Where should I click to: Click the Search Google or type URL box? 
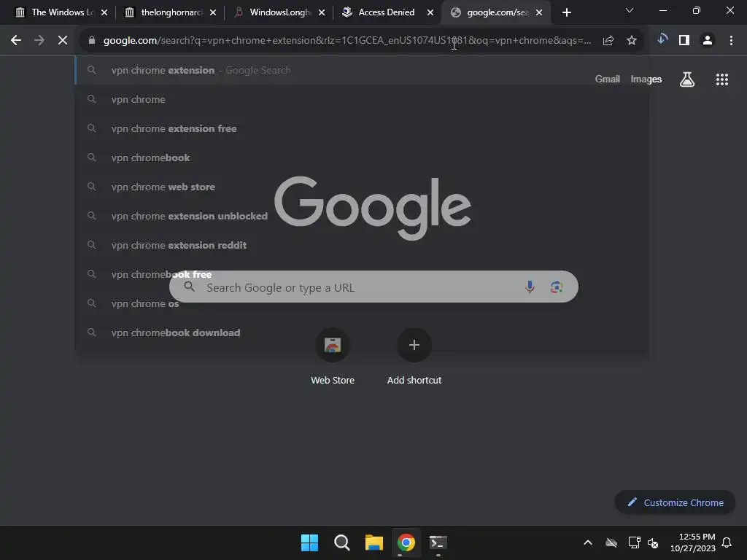click(x=373, y=287)
